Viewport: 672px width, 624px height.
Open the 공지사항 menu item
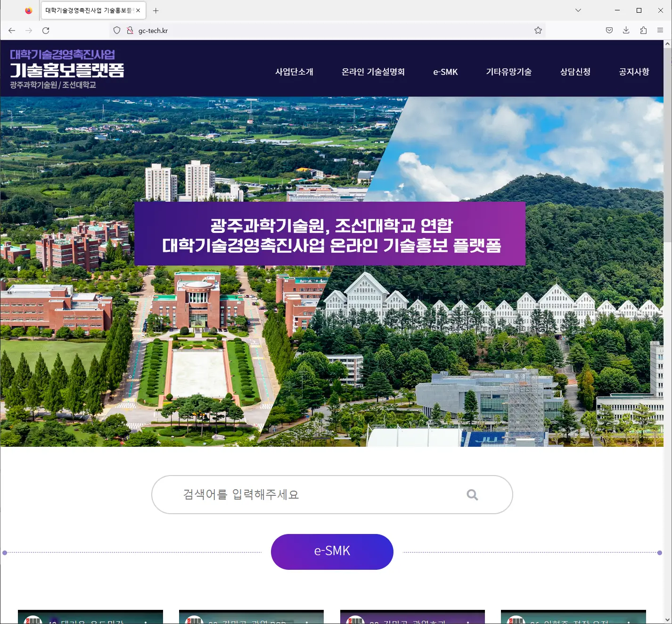tap(633, 72)
